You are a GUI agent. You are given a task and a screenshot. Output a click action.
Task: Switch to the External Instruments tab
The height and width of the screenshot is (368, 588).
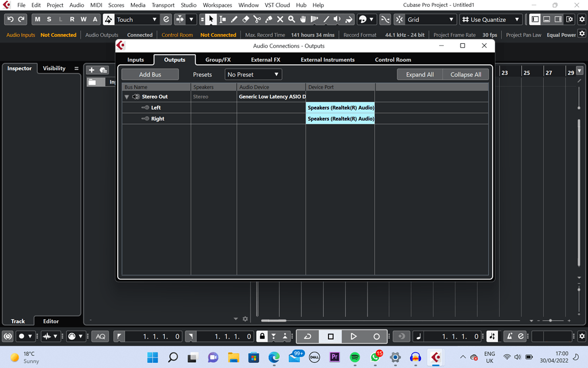pos(327,60)
